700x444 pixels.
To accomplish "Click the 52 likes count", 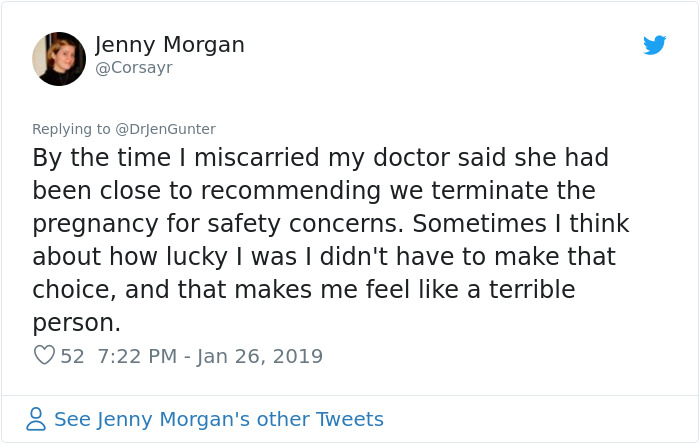I will coord(72,356).
